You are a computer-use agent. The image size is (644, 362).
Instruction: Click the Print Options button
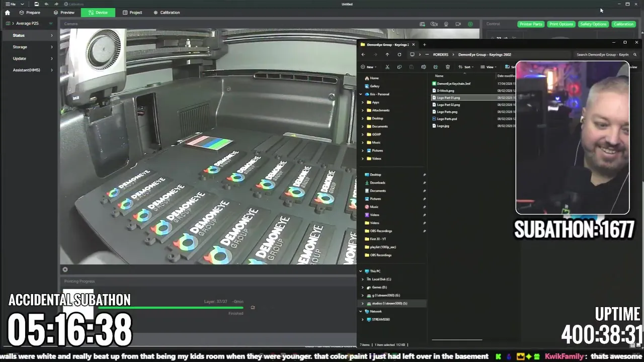(561, 24)
